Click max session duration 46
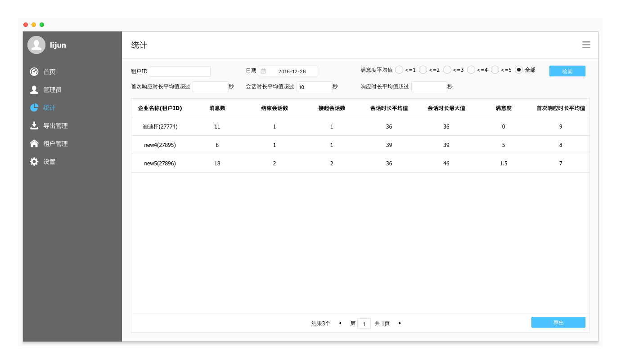 coord(446,164)
